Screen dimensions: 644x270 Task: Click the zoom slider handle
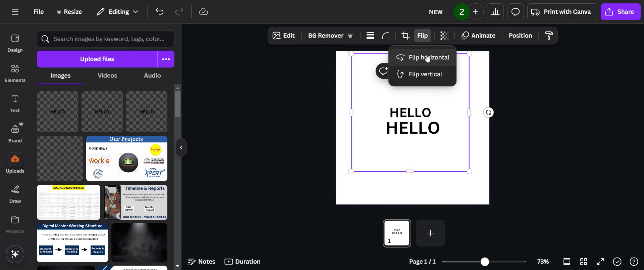coord(484,262)
